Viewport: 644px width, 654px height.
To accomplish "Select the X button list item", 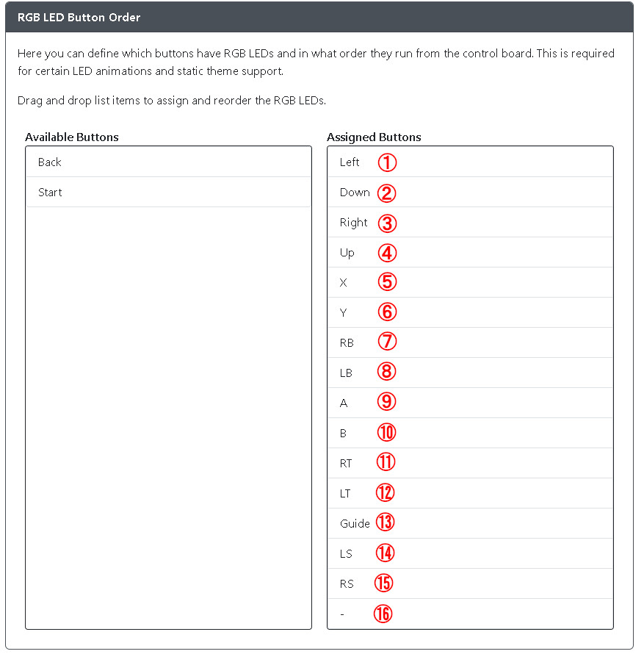I will click(470, 282).
